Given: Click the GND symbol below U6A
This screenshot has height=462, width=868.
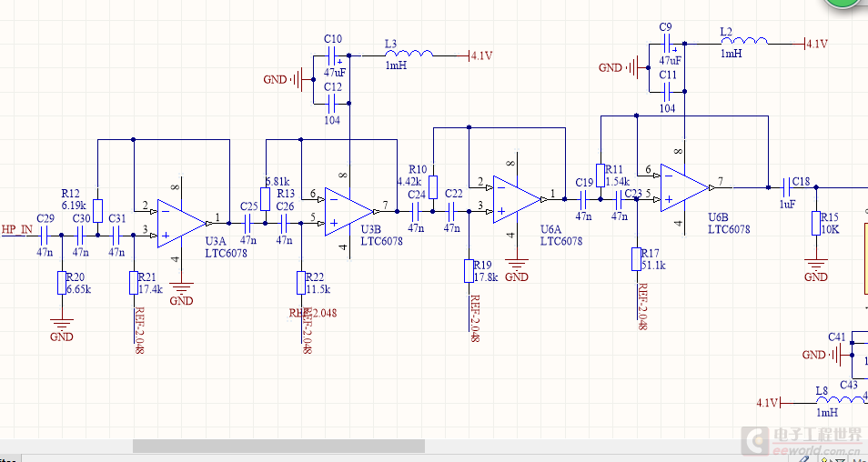Looking at the screenshot, I should 517,269.
